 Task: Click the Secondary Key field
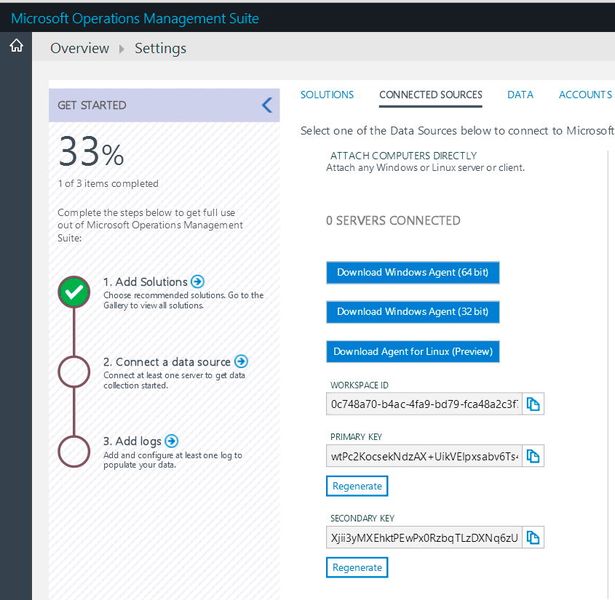pyautogui.click(x=424, y=537)
